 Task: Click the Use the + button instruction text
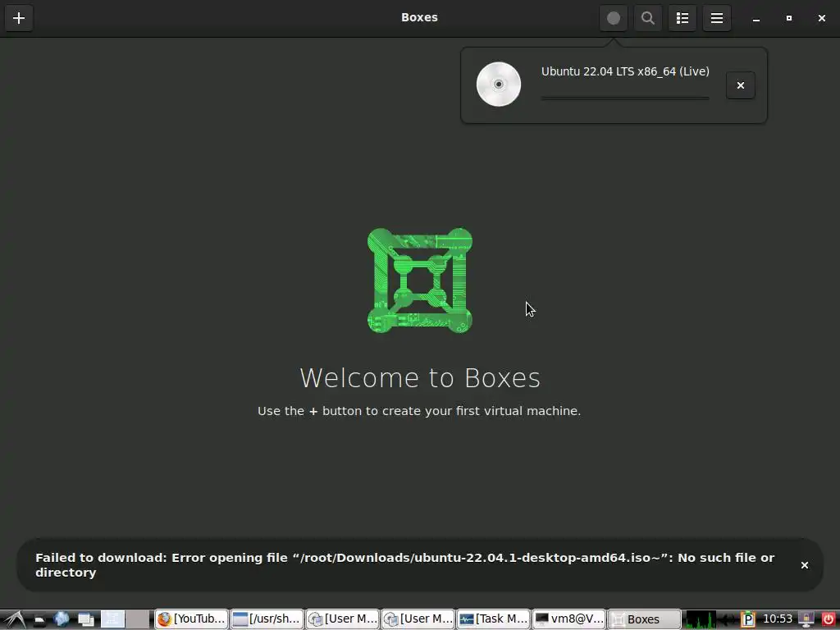coord(419,411)
